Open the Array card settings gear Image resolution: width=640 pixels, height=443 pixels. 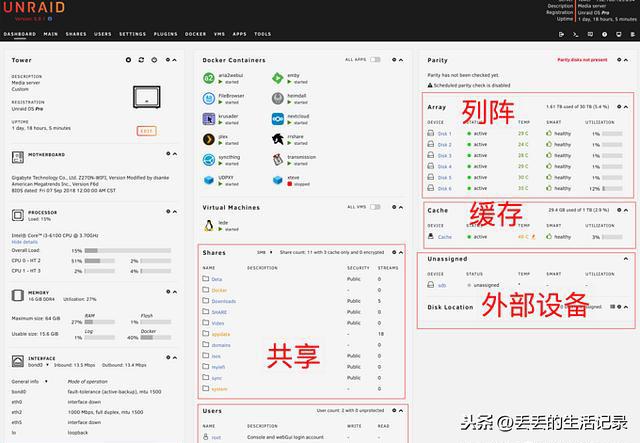pos(619,107)
